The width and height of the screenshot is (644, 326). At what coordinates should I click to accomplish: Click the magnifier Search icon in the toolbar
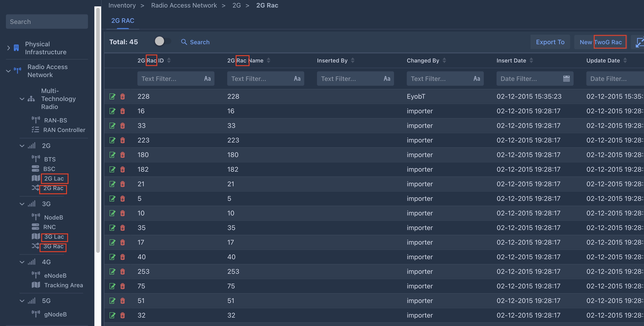(x=184, y=42)
